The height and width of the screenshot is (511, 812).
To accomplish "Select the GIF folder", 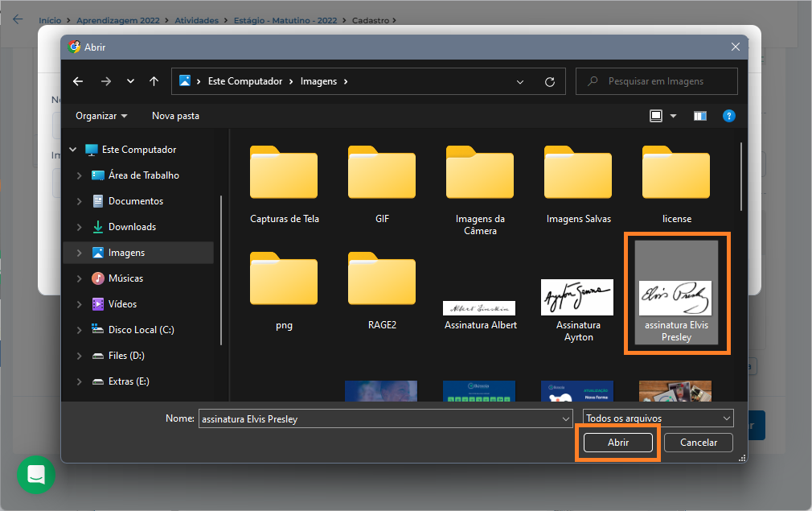I will (382, 184).
